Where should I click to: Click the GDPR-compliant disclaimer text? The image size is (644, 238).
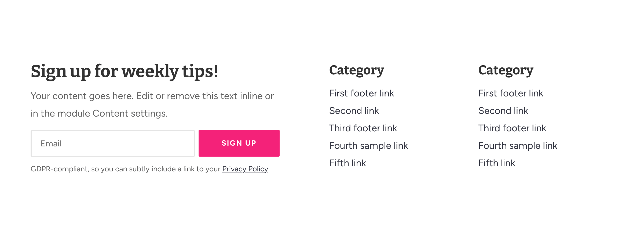(x=125, y=169)
